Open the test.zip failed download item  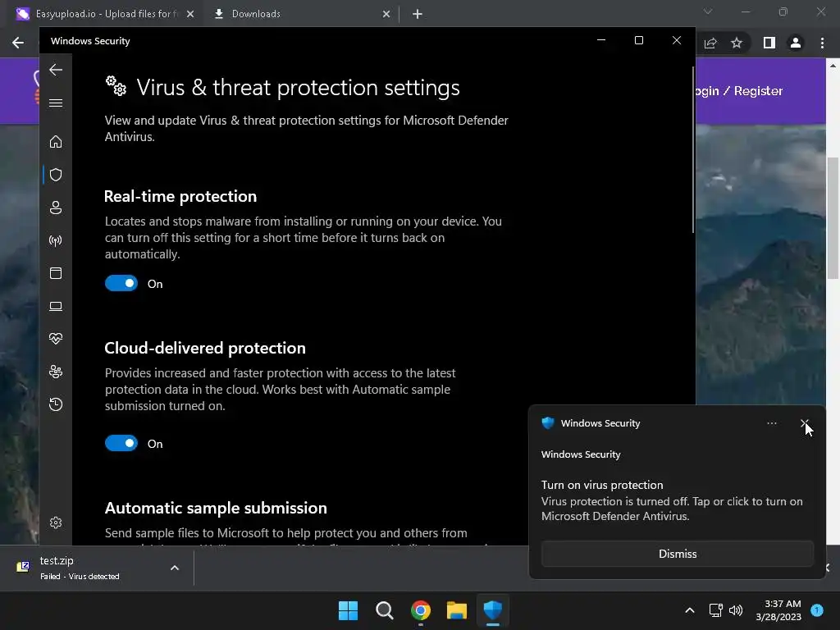[80, 568]
